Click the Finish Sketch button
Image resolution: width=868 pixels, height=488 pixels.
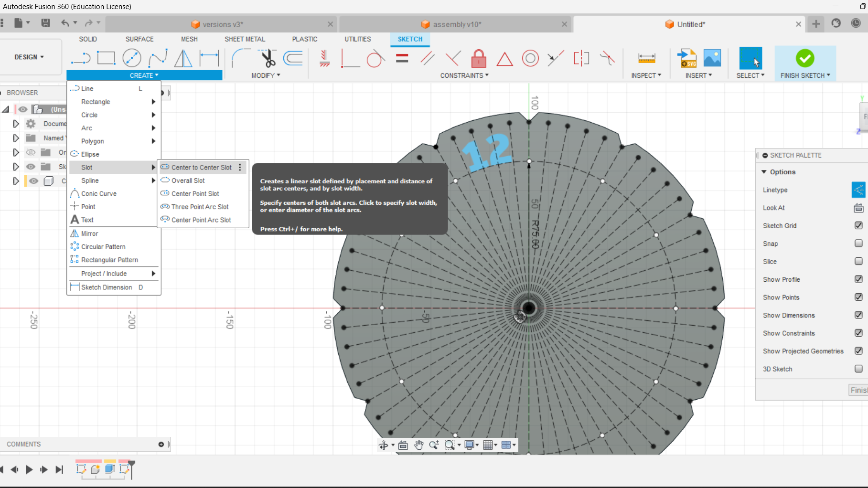click(x=804, y=58)
